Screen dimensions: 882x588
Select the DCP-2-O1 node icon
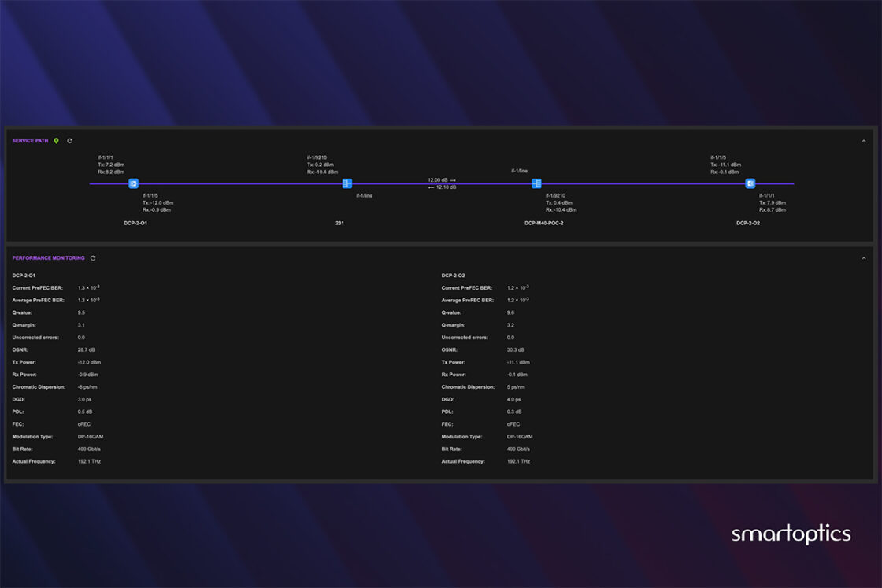coord(133,183)
